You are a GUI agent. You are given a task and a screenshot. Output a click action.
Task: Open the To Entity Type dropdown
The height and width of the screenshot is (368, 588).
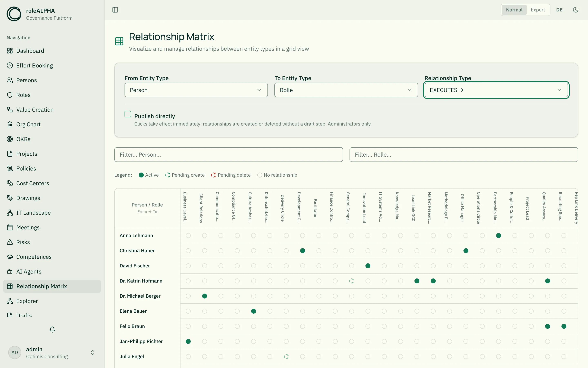coord(346,90)
